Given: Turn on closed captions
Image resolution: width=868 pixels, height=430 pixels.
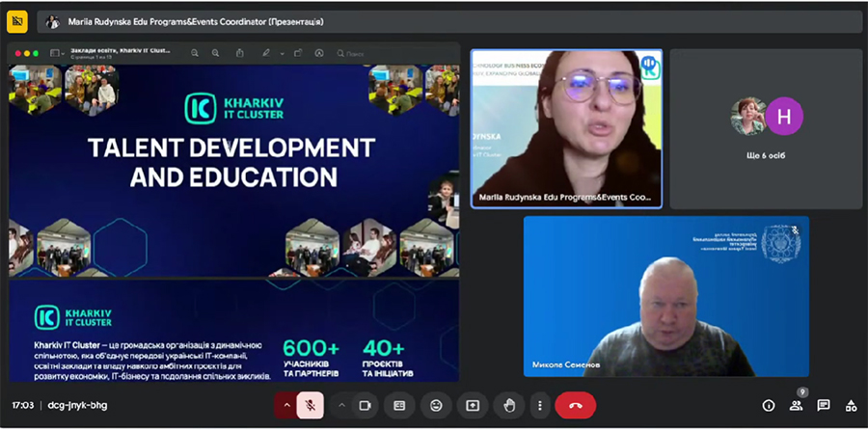Looking at the screenshot, I should click(x=400, y=405).
